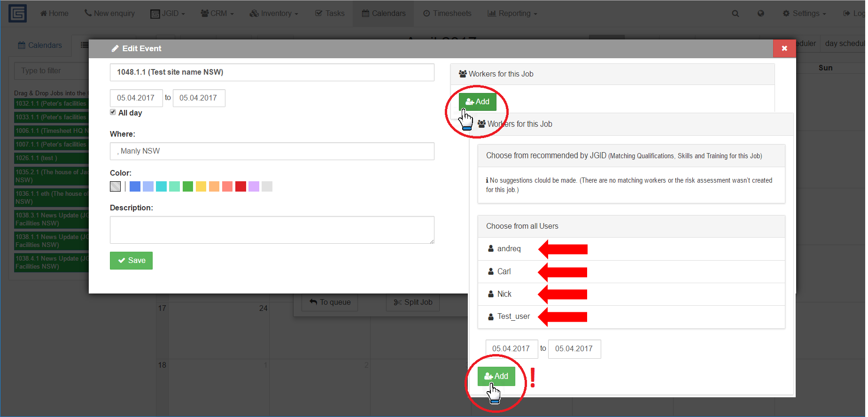This screenshot has height=417, width=868.
Task: Pick the lavender color swatch
Action: [x=254, y=186]
